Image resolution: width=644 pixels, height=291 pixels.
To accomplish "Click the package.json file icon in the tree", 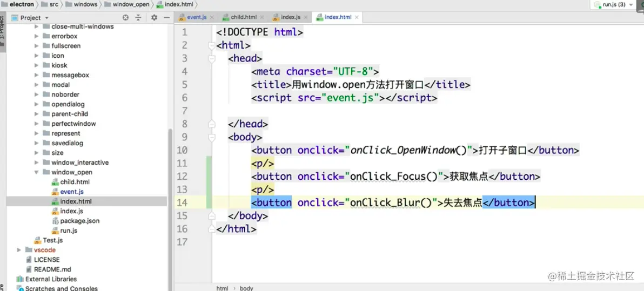I will point(55,221).
